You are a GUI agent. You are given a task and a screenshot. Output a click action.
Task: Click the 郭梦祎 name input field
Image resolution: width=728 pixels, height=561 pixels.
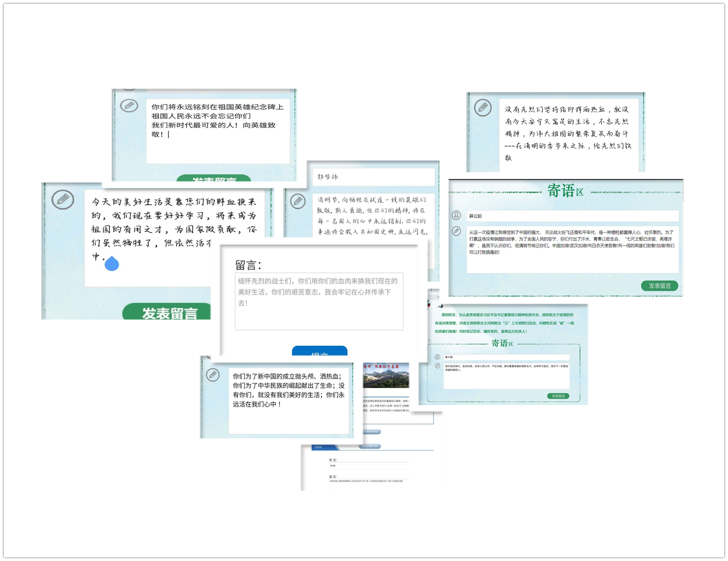coord(373,177)
